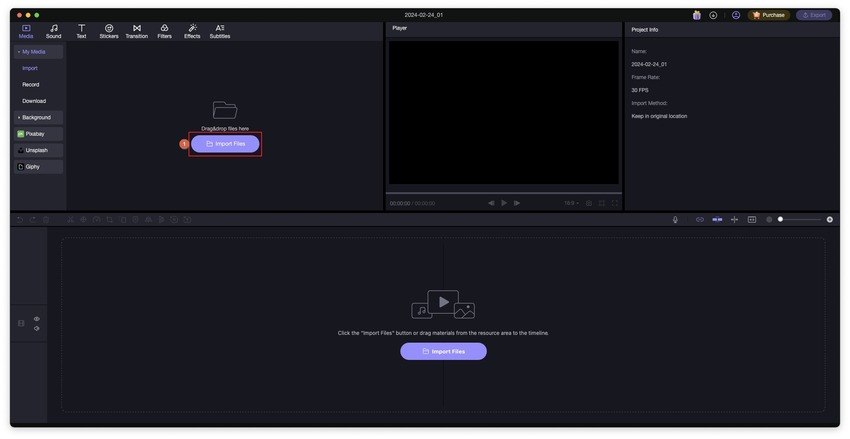Image resolution: width=850 pixels, height=439 pixels.
Task: Click Import Files button in media area
Action: click(225, 144)
